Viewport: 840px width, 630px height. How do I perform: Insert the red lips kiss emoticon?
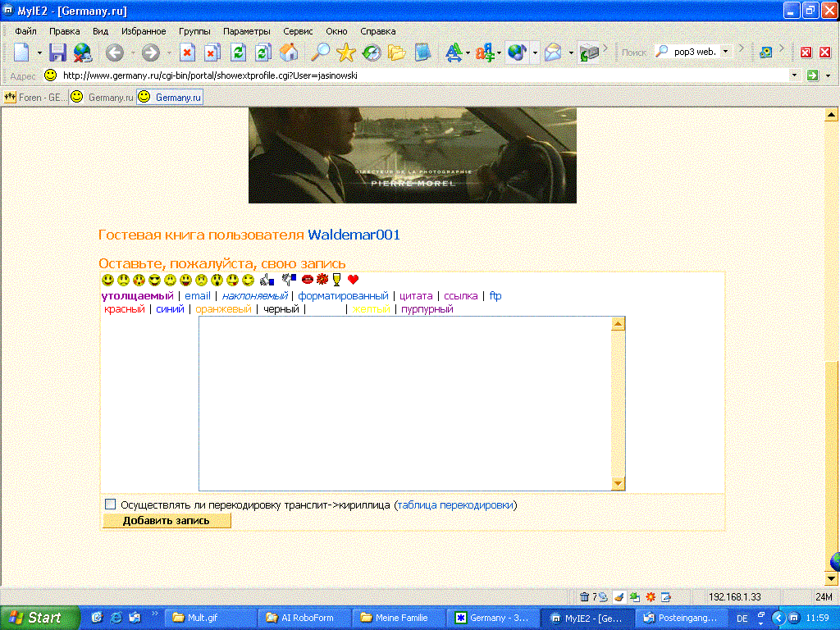tap(308, 279)
